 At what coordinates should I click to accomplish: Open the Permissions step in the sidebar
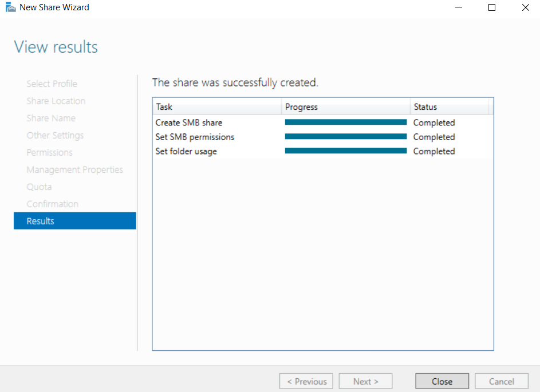(49, 152)
